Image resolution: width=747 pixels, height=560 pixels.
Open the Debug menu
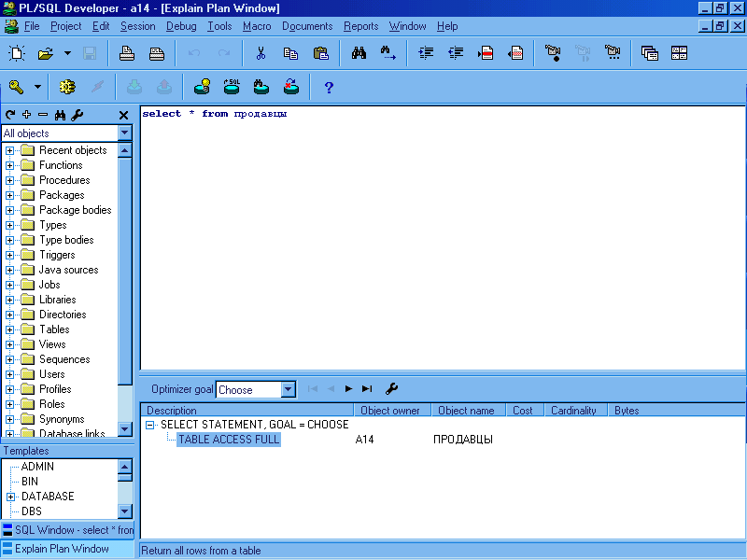click(x=181, y=26)
